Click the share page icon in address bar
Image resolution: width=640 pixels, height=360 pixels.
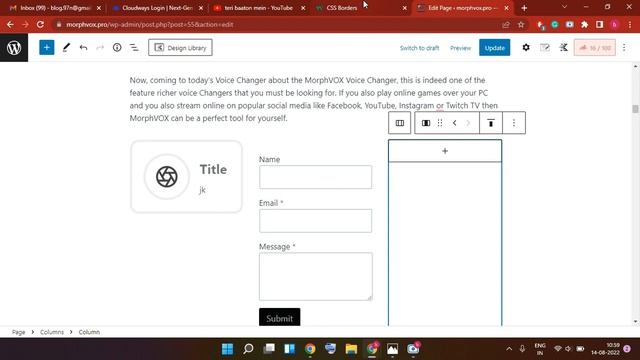[x=506, y=24]
